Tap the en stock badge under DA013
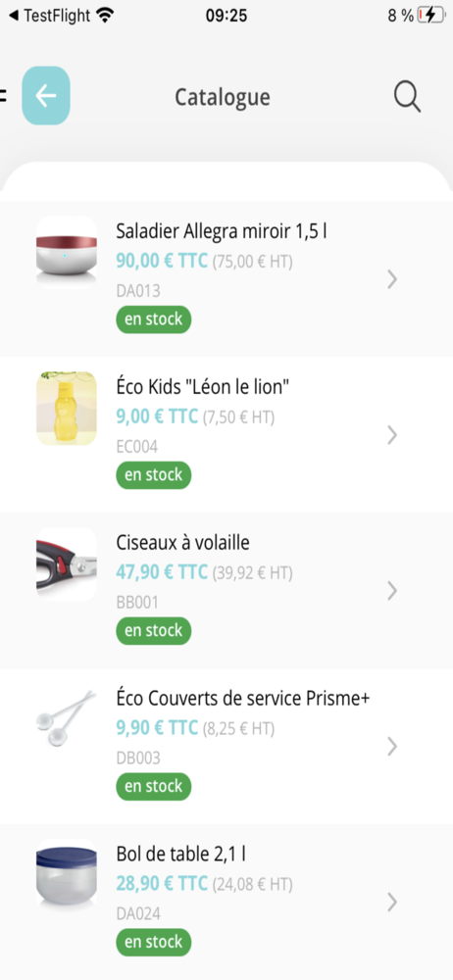Image resolution: width=453 pixels, height=980 pixels. 153,319
